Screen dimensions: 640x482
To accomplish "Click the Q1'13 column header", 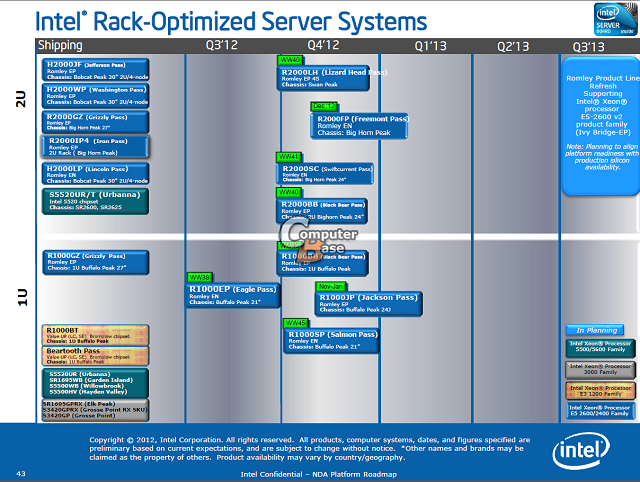I will pyautogui.click(x=431, y=46).
